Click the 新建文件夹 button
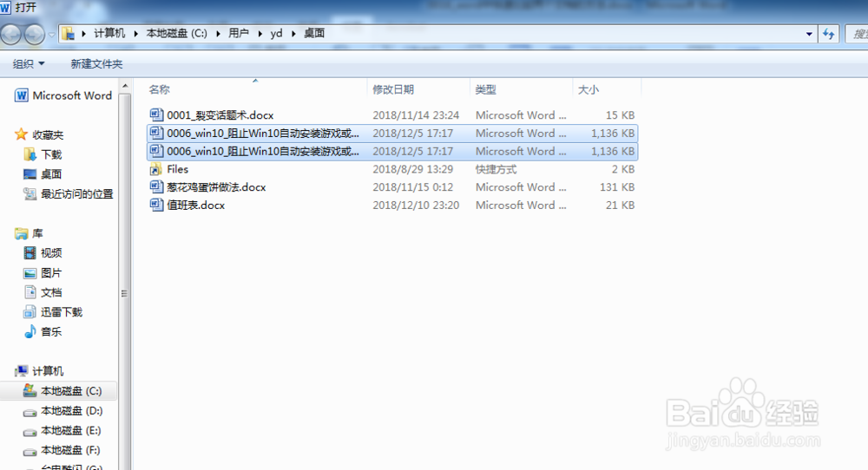Image resolution: width=868 pixels, height=470 pixels. click(96, 64)
